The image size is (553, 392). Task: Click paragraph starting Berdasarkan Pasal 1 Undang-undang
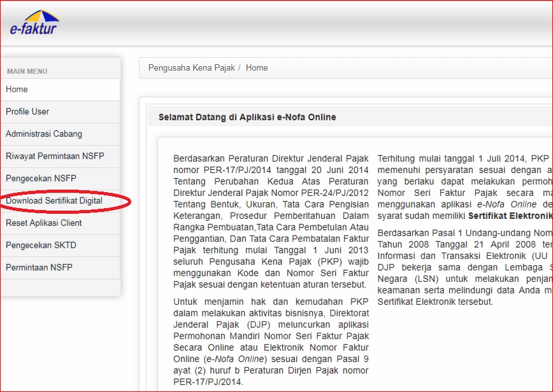coord(465,267)
